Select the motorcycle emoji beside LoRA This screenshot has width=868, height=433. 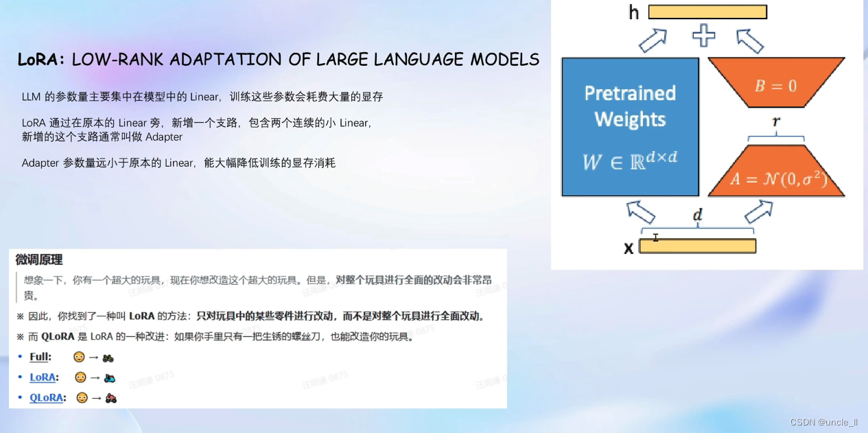(x=110, y=378)
